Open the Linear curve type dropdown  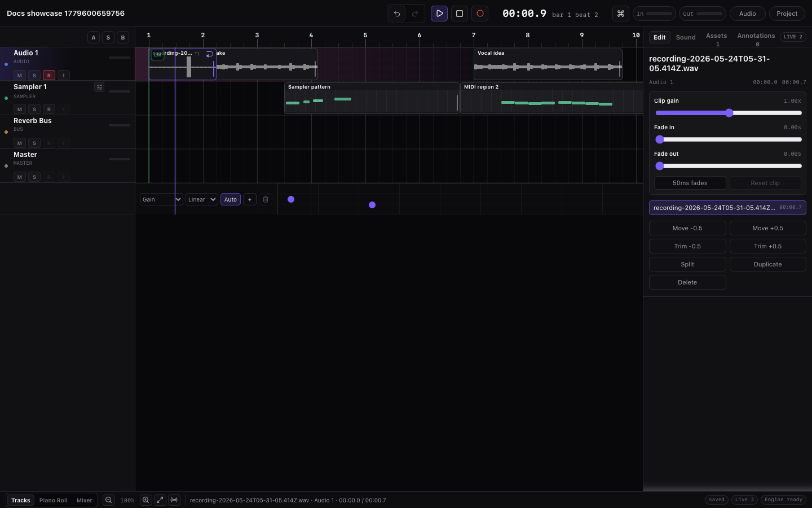coord(202,199)
